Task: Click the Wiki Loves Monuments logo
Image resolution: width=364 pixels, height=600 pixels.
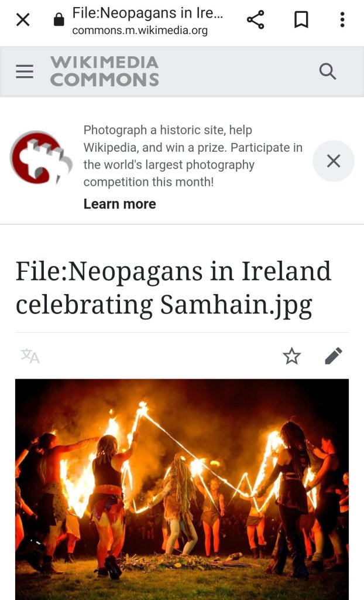Action: click(41, 158)
